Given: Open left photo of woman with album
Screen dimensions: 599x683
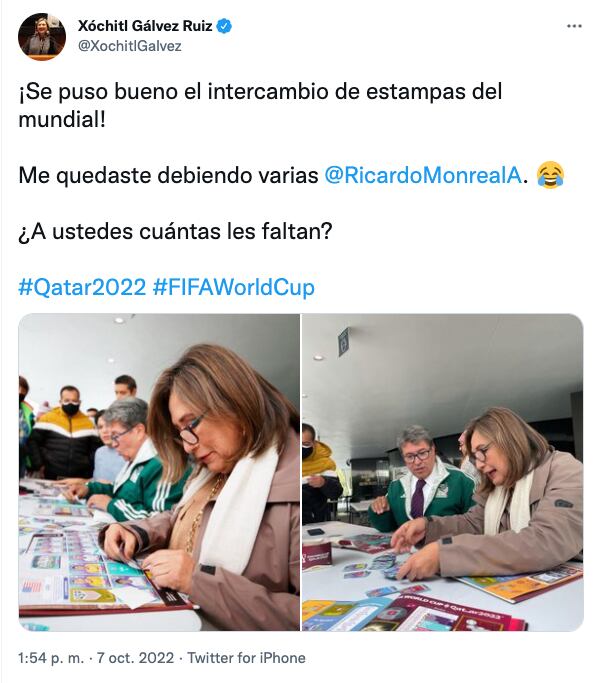Looking at the screenshot, I should click(x=159, y=472).
